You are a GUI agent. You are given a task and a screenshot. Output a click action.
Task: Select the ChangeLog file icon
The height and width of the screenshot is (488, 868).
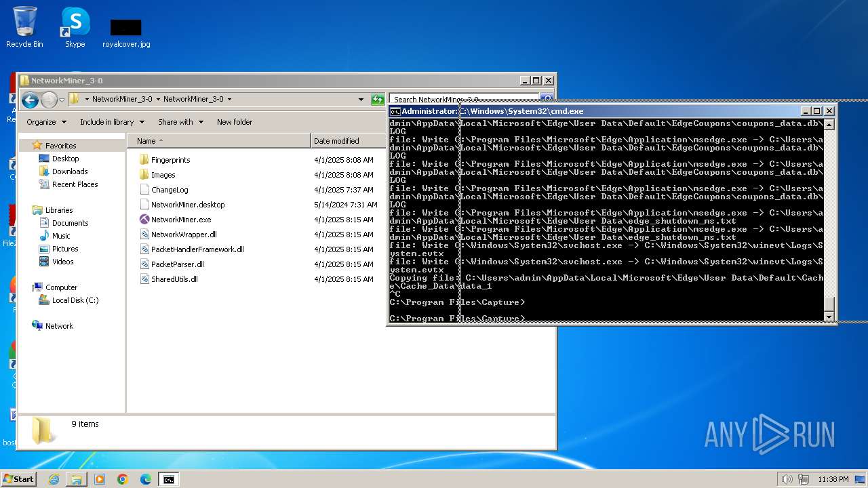(x=144, y=190)
